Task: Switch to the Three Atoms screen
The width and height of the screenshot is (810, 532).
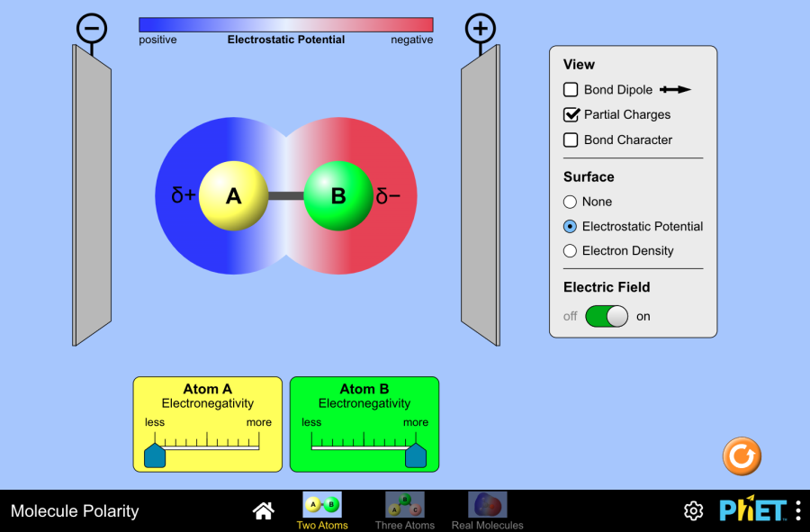Action: [405, 509]
